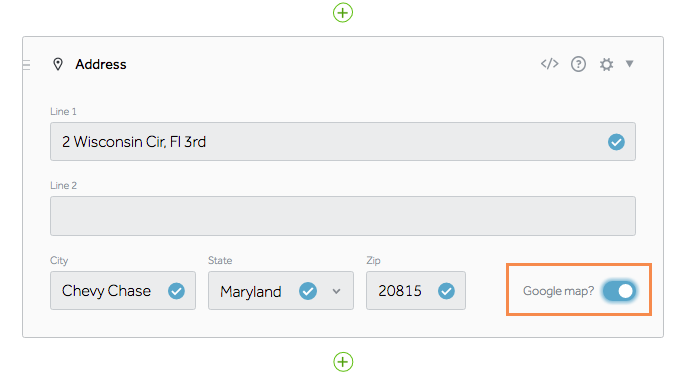Open the code embed icon
This screenshot has width=688, height=377.
pos(549,64)
